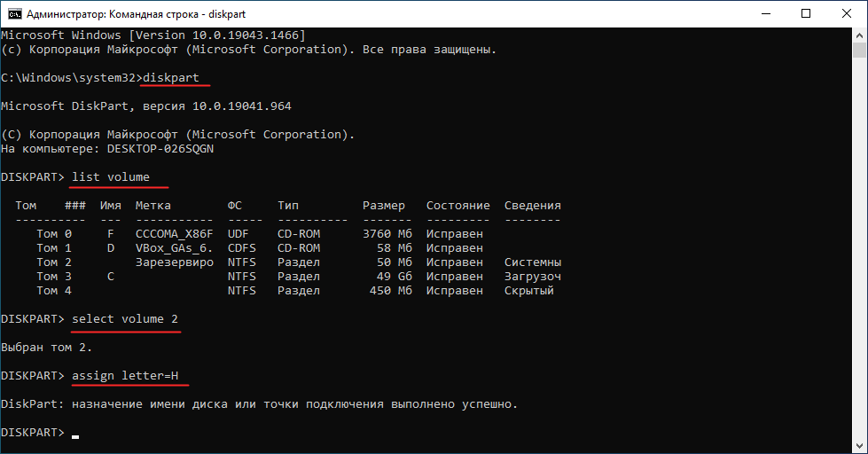Click the 'Том 2' row label
868x454 pixels.
pyautogui.click(x=54, y=262)
